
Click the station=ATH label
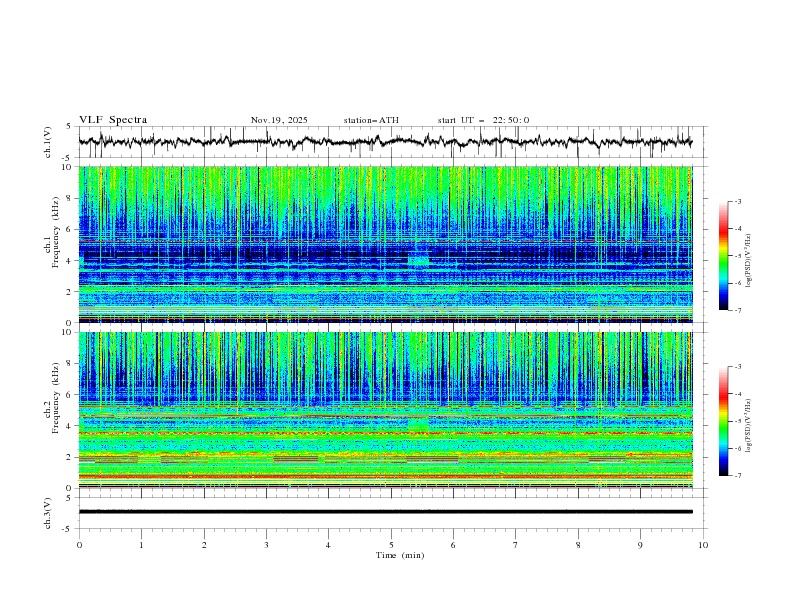pyautogui.click(x=371, y=120)
